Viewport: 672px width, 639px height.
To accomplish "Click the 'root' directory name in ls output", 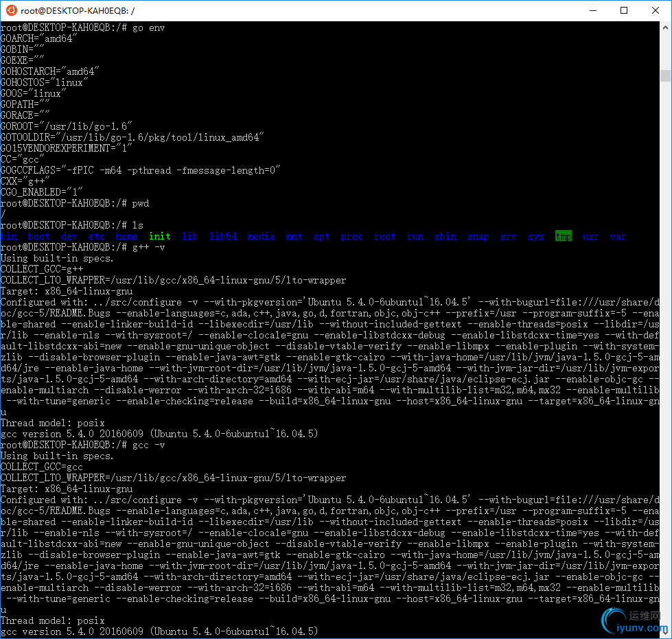I will (x=384, y=236).
